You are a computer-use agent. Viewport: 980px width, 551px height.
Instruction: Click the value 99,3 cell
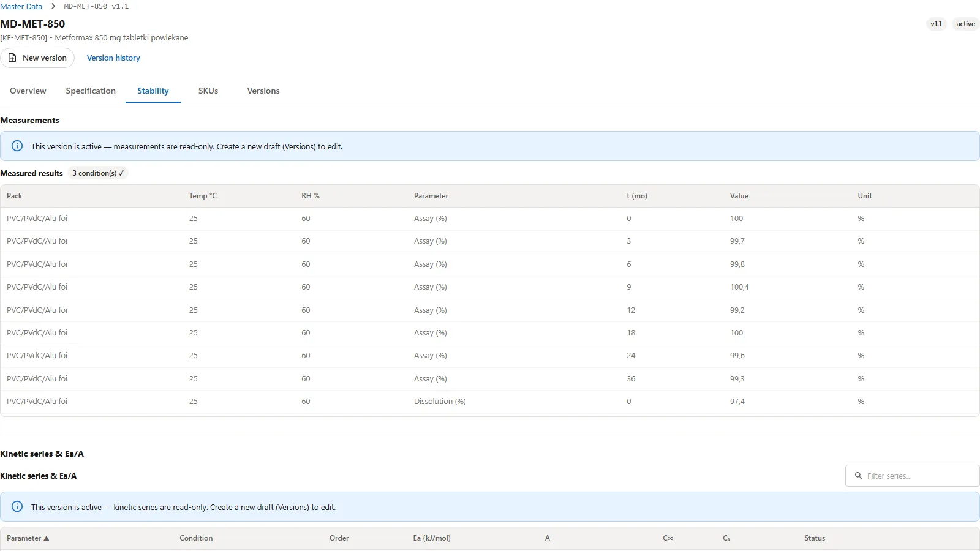click(737, 378)
